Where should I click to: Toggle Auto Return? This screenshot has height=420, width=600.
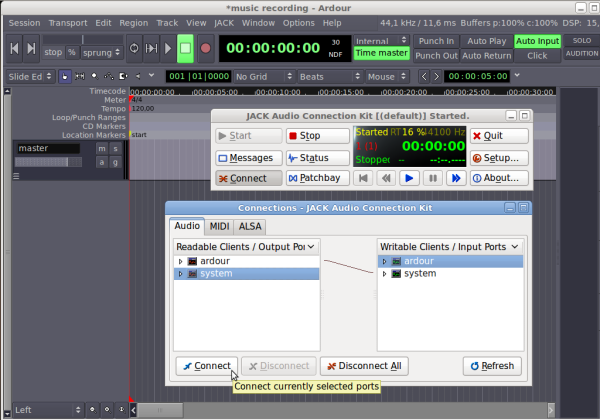coord(486,56)
